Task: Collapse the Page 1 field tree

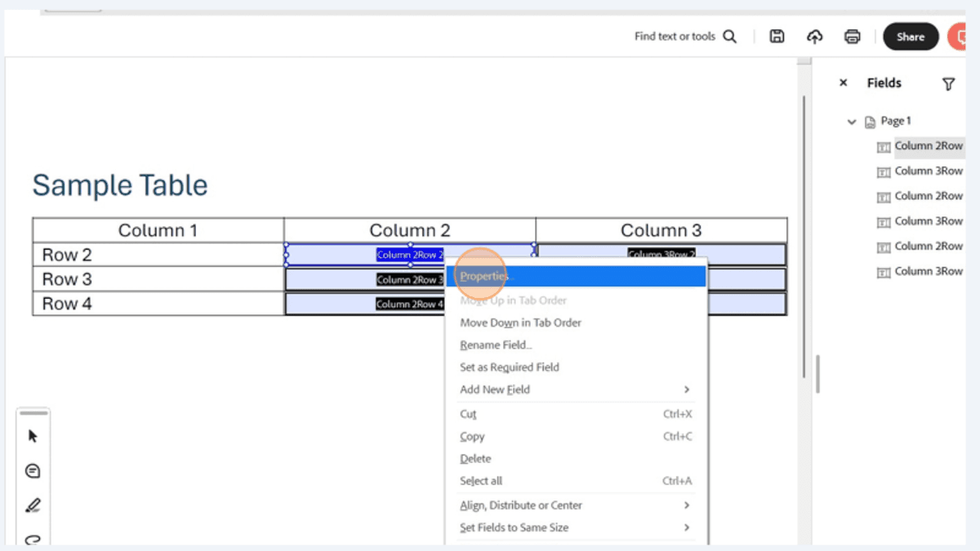Action: 851,121
